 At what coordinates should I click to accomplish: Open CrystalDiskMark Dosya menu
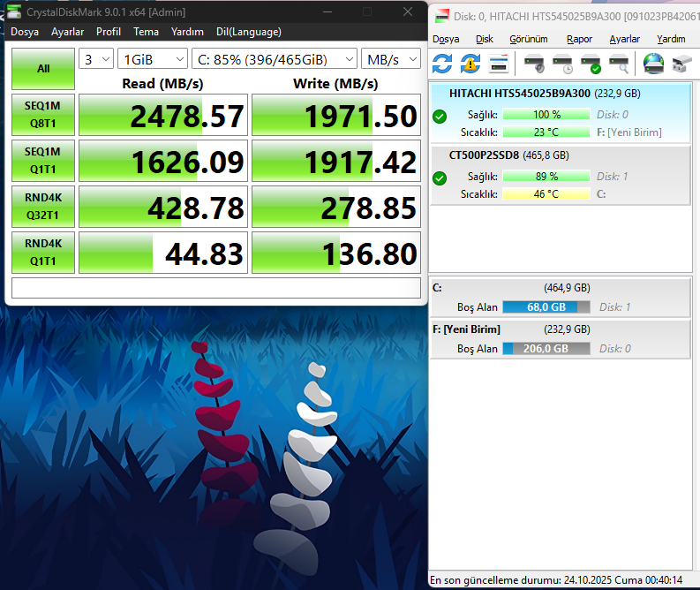coord(25,32)
